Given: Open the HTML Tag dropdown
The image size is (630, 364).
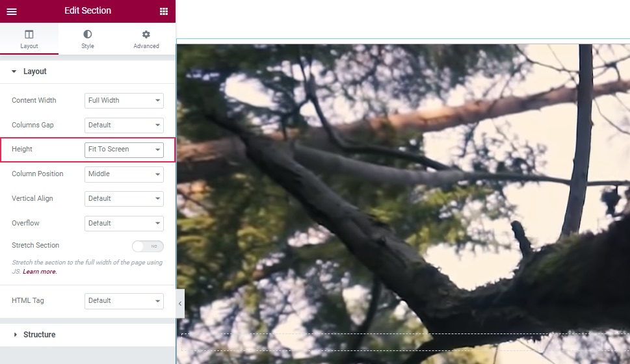Looking at the screenshot, I should click(124, 301).
